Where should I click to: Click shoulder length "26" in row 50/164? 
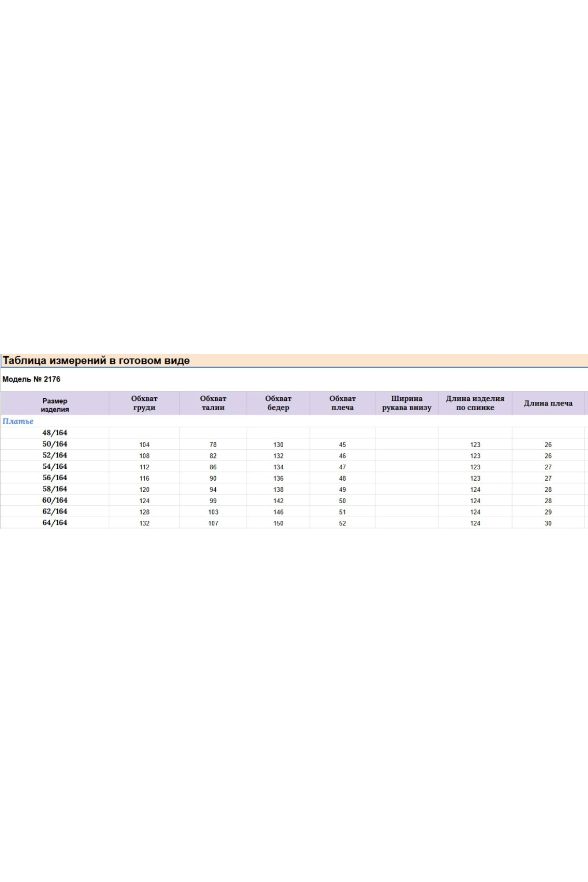[x=548, y=445]
